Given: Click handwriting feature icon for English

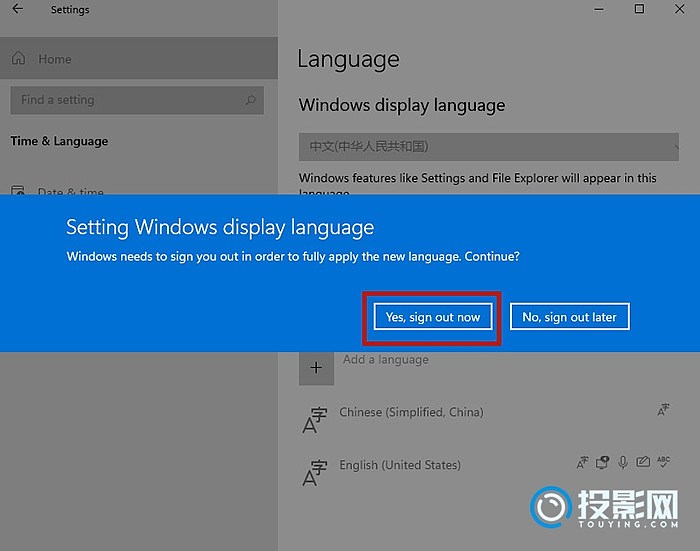Looking at the screenshot, I should pos(643,462).
